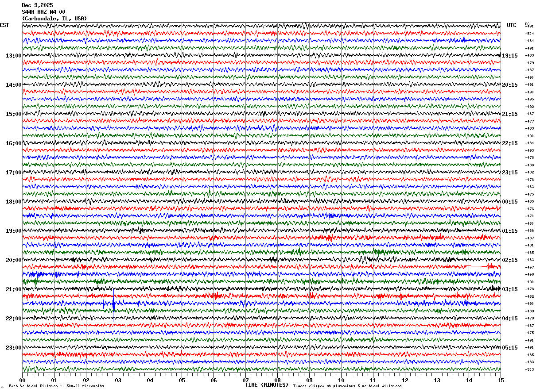The height and width of the screenshot is (392, 536).
Task: Click the 14 minute tick label
Action: pos(469,380)
